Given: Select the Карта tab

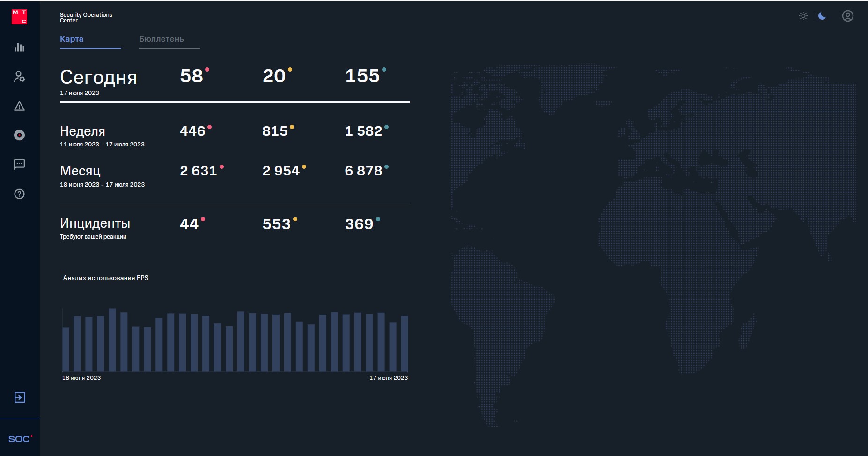Looking at the screenshot, I should pyautogui.click(x=72, y=39).
